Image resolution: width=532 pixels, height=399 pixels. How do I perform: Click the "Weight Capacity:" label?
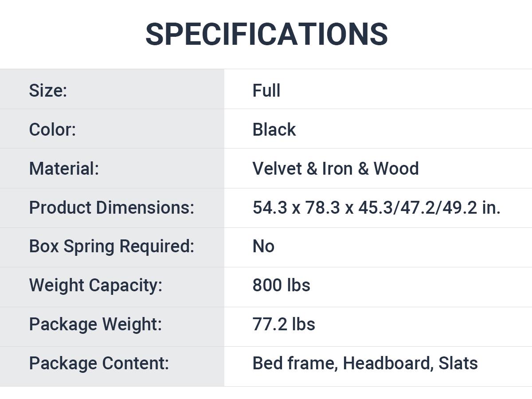pos(96,285)
